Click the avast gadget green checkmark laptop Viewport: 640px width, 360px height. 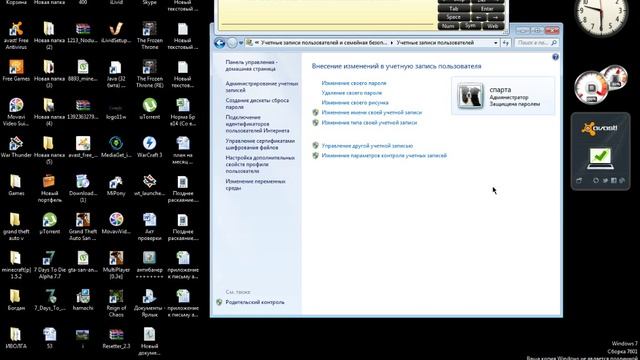(x=600, y=159)
